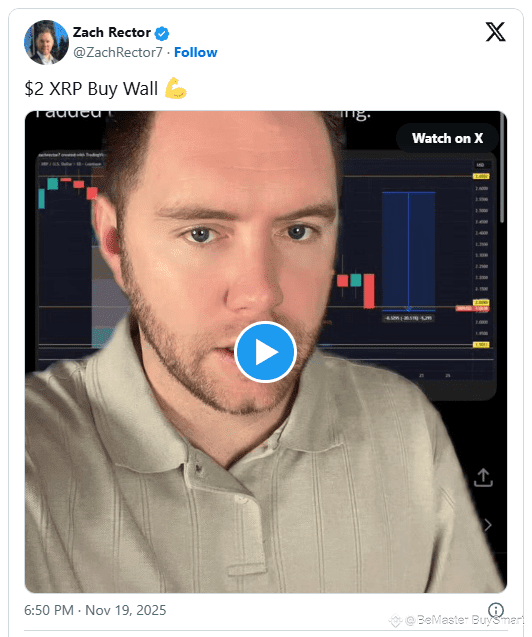Play the embedded video
Viewport: 532px width, 637px height.
click(266, 352)
